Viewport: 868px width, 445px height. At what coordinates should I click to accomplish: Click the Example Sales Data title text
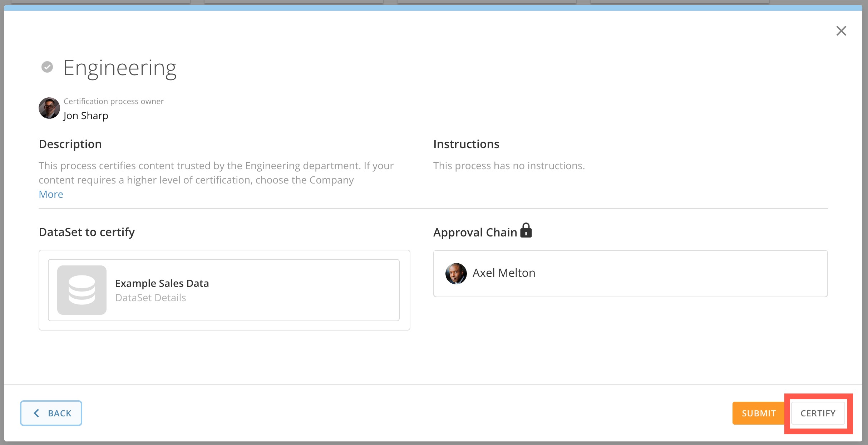pos(162,283)
